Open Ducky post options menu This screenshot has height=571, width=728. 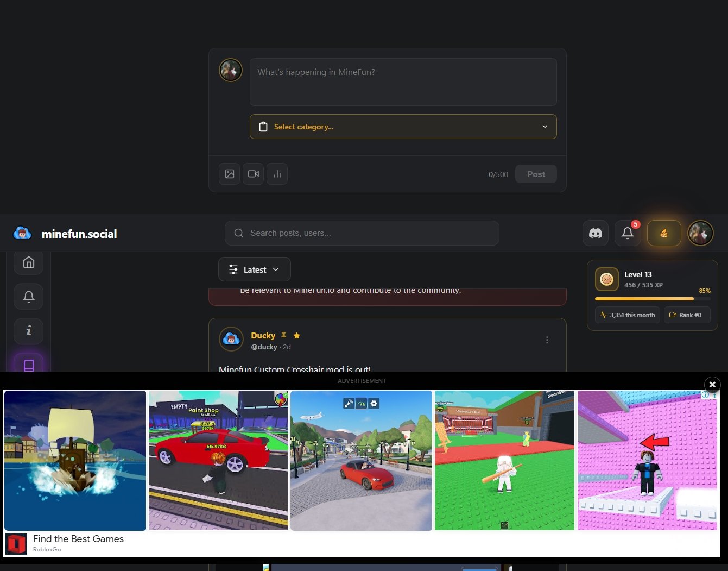pos(547,340)
